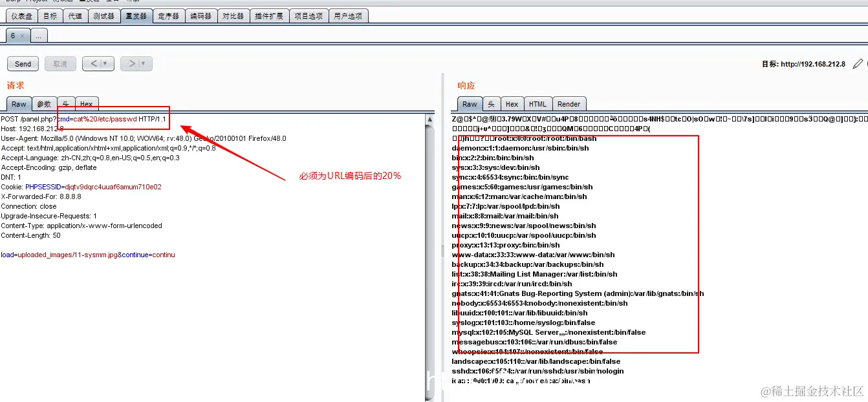Click the load=uploaded_images body line
868x402 pixels.
tap(88, 255)
